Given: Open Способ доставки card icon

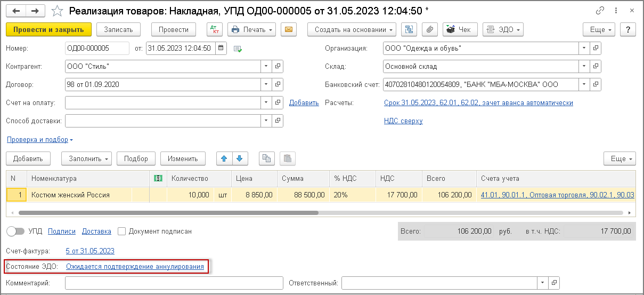Looking at the screenshot, I should click(278, 121).
